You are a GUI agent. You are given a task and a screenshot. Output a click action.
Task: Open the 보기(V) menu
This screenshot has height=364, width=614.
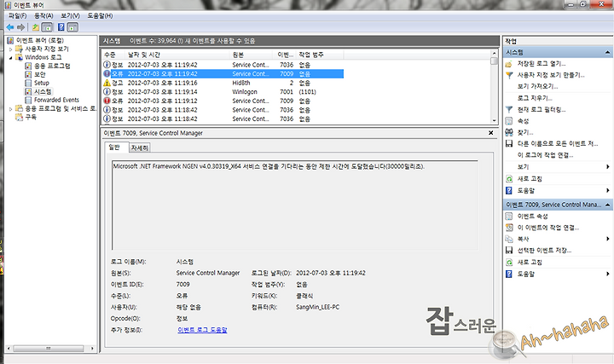coord(70,15)
